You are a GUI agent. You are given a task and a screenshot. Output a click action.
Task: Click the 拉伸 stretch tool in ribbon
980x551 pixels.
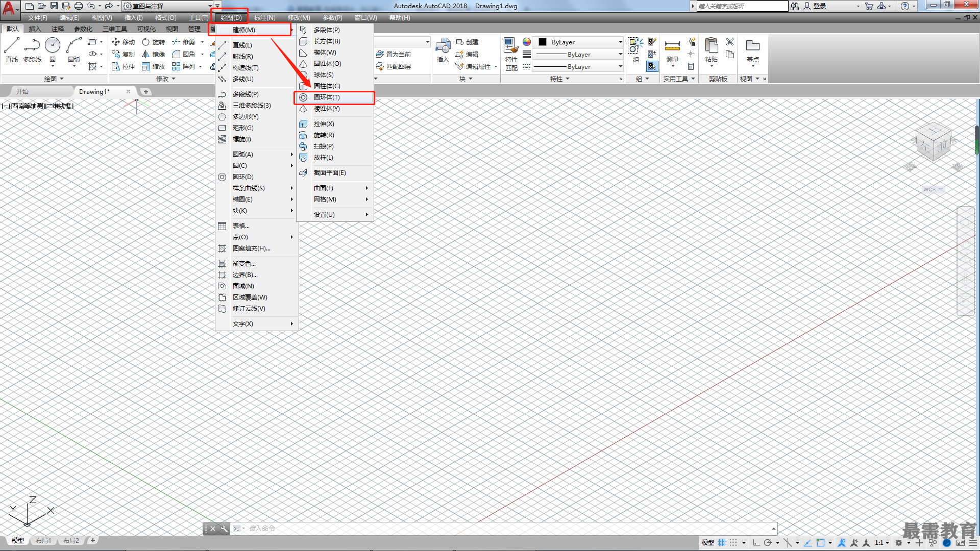pos(124,66)
